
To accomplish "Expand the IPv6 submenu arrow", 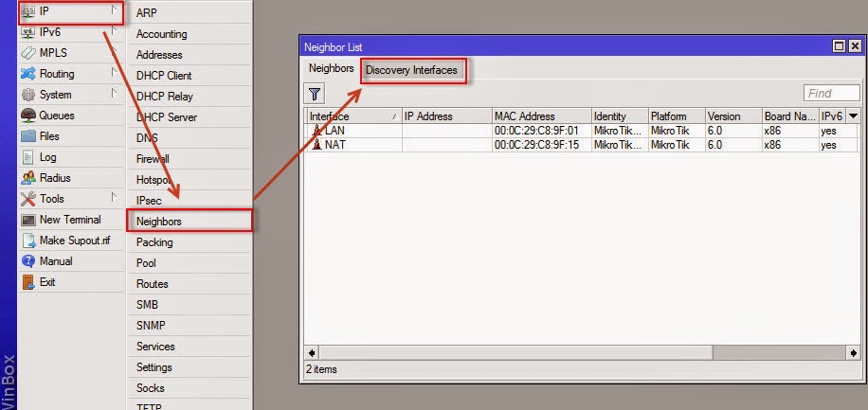I will (x=114, y=32).
